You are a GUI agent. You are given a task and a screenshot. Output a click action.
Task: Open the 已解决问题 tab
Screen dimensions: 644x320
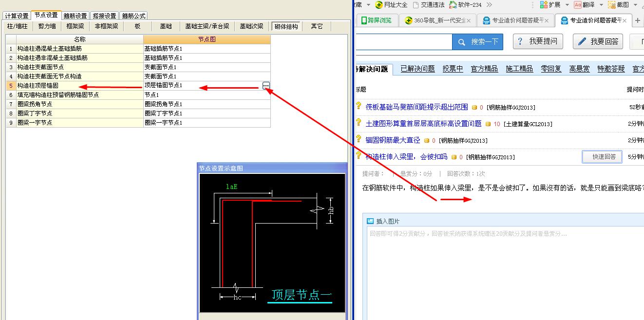(x=417, y=69)
